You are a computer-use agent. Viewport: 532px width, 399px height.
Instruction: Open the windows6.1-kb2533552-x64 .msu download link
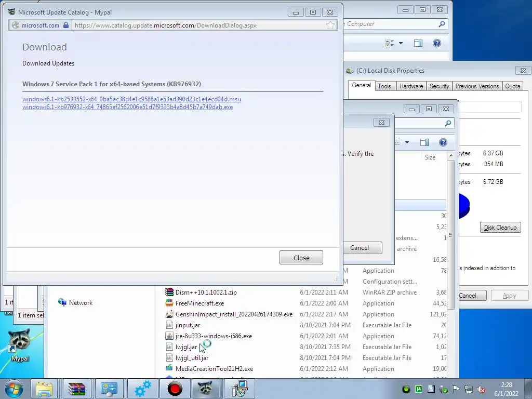[131, 99]
